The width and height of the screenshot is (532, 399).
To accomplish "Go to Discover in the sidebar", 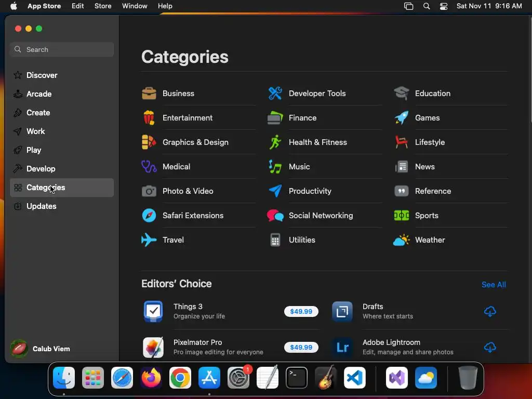I will coord(62,75).
